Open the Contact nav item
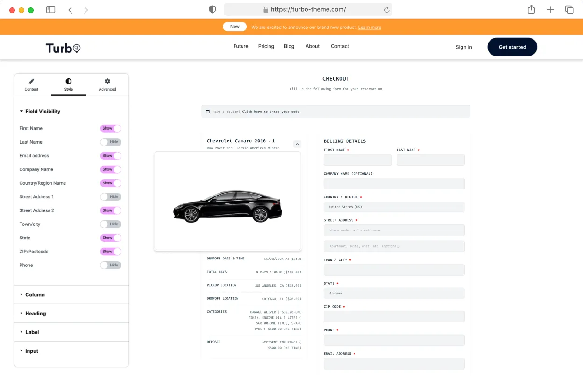 (340, 46)
